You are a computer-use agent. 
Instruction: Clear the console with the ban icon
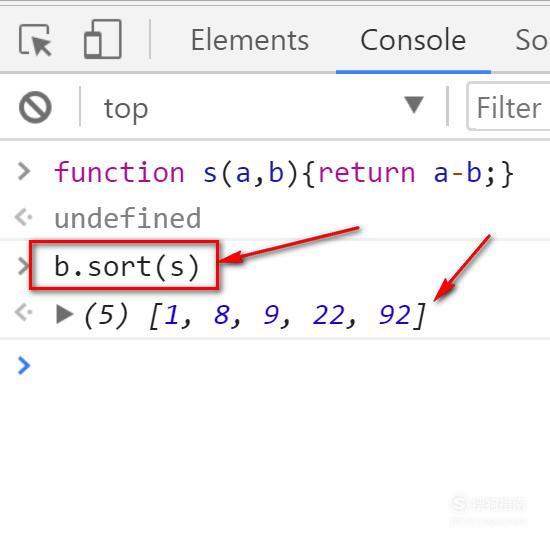[35, 107]
